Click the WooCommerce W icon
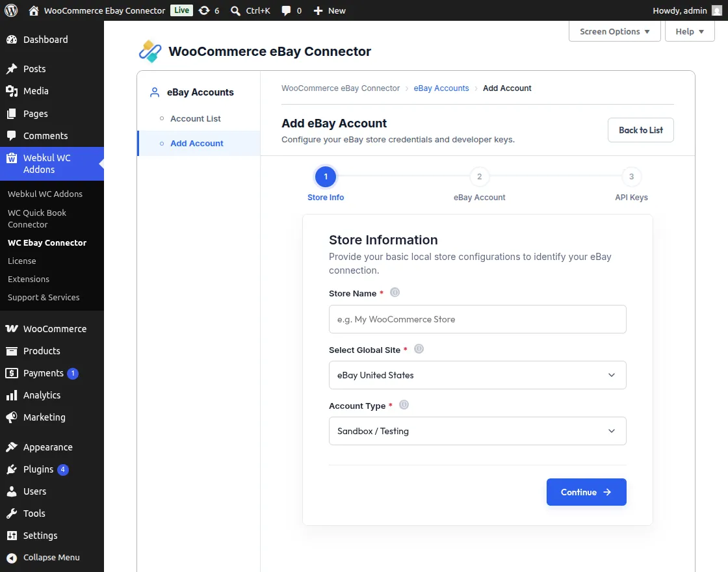 12,329
